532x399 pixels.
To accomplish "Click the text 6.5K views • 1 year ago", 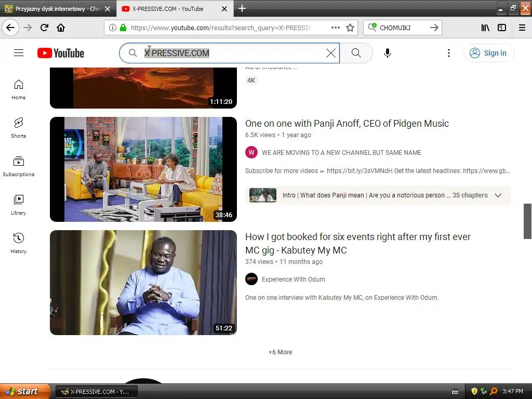I will (278, 135).
